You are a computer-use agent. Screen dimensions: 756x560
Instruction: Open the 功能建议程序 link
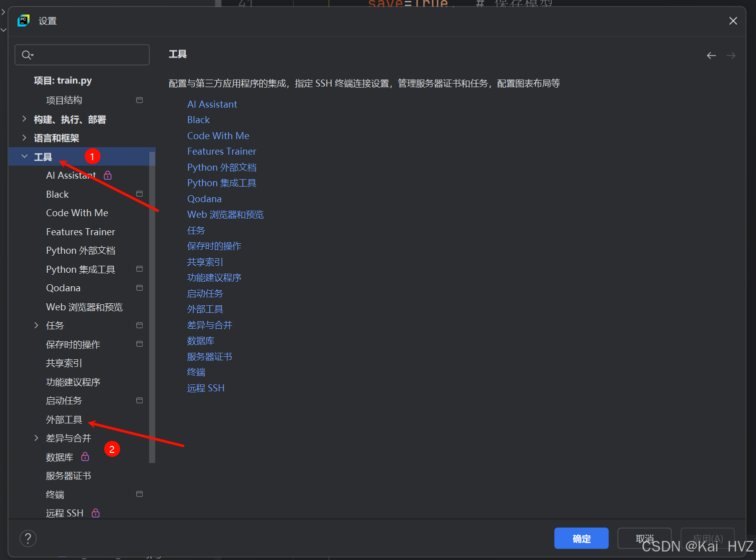coord(214,277)
